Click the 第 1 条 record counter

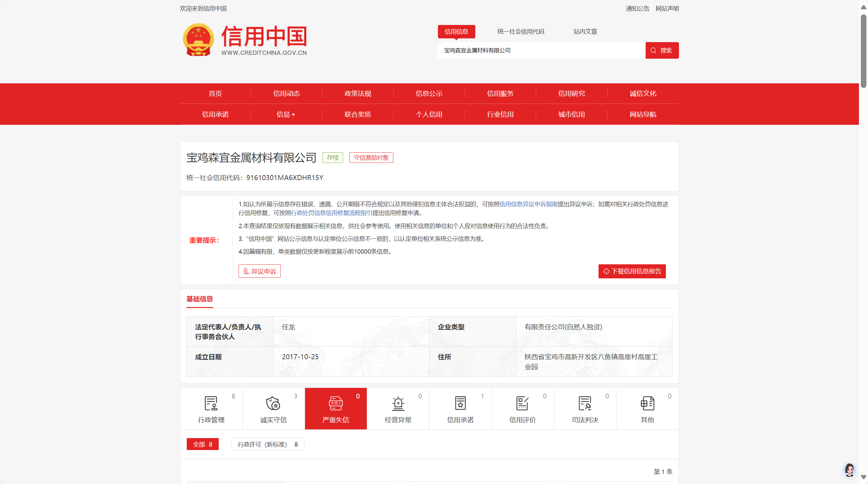tap(663, 472)
